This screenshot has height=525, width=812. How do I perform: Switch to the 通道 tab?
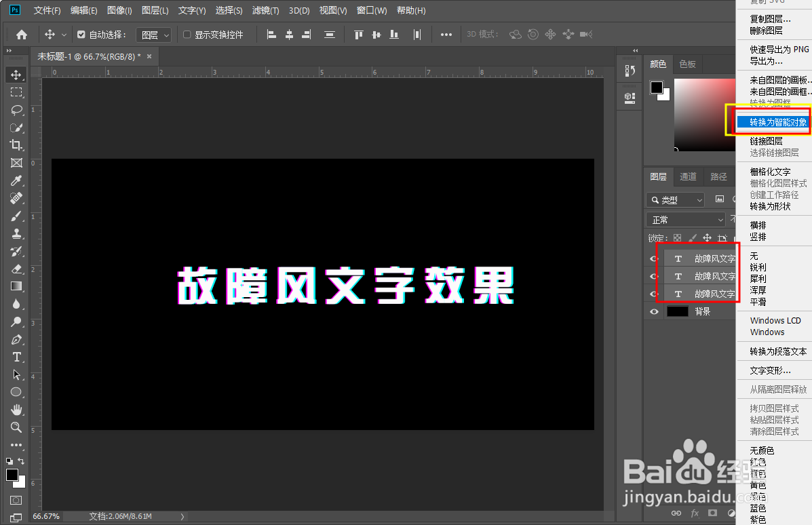click(688, 176)
